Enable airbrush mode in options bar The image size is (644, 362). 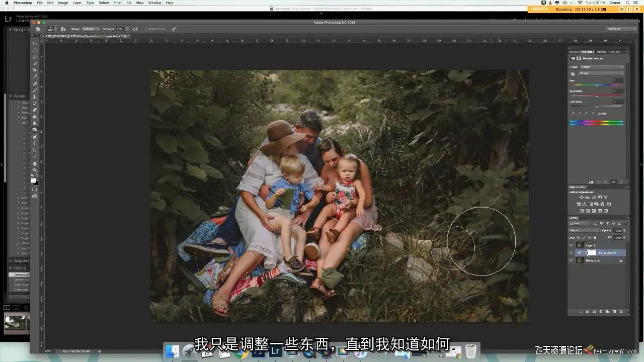(135, 29)
